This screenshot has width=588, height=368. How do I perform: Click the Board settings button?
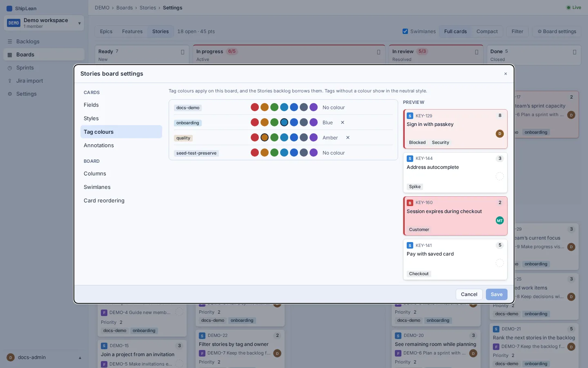click(x=557, y=31)
